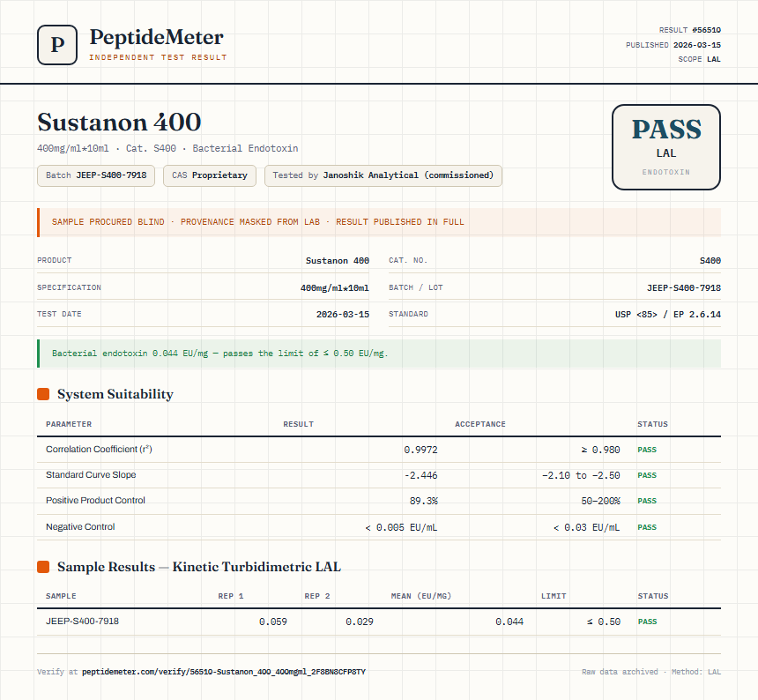Click the Negative Control row label
Image resolution: width=758 pixels, height=700 pixels.
(80, 526)
